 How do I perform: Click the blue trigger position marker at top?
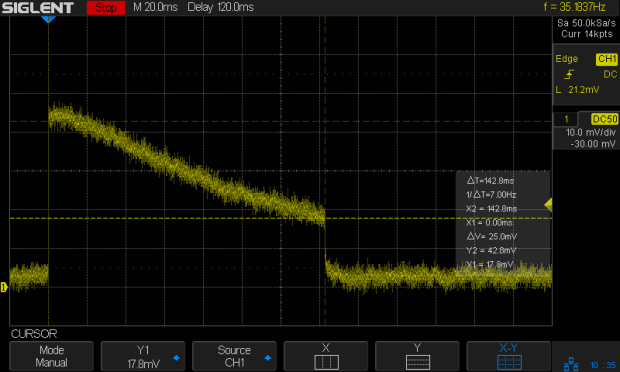point(48,19)
